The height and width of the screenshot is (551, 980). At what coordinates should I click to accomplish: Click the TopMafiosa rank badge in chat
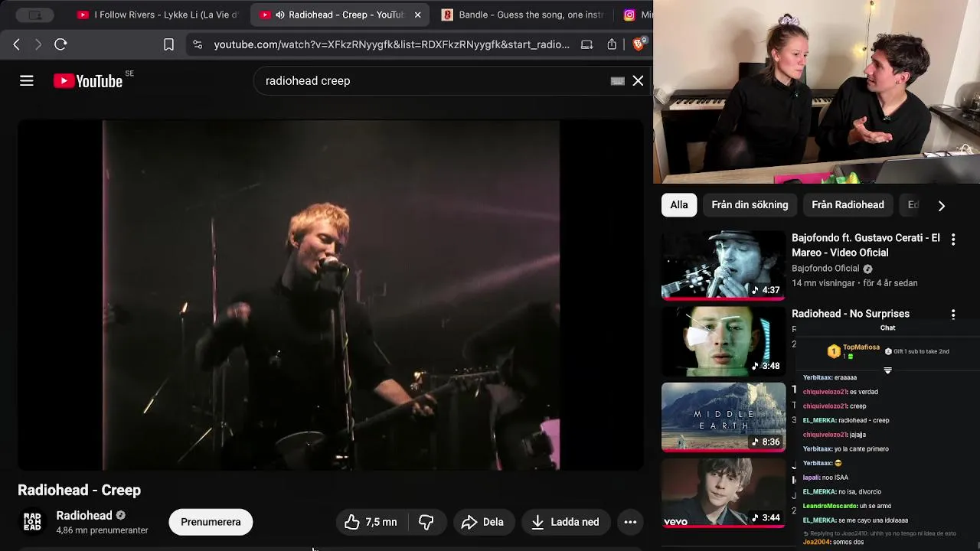click(834, 351)
